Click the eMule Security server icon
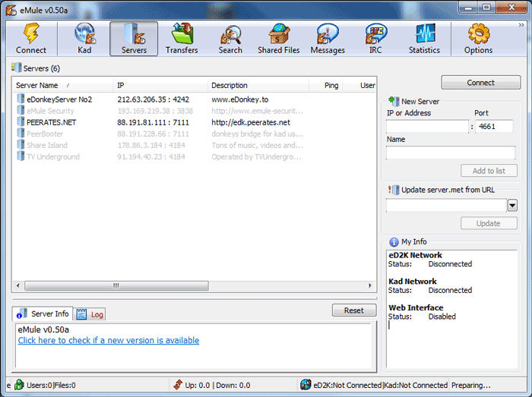This screenshot has height=397, width=532. [21, 110]
